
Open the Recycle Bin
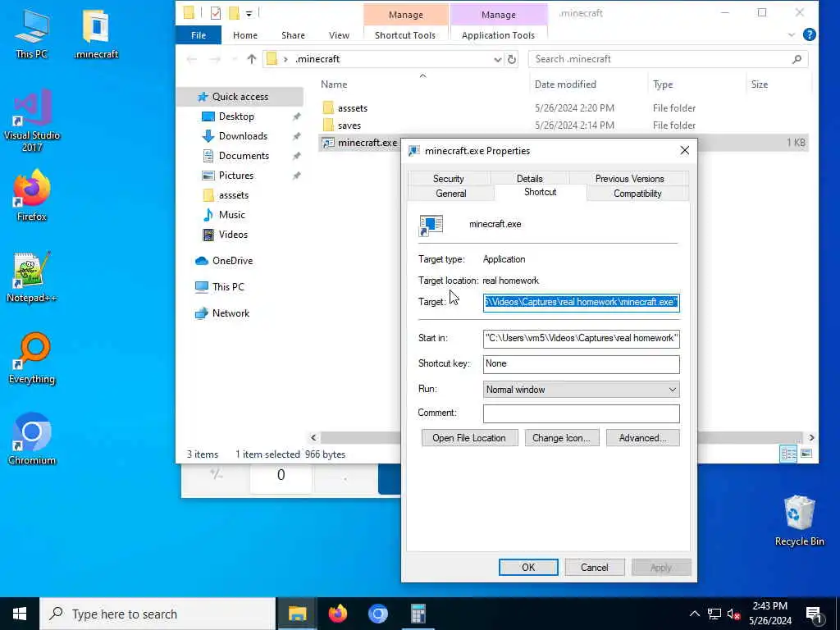(x=799, y=521)
